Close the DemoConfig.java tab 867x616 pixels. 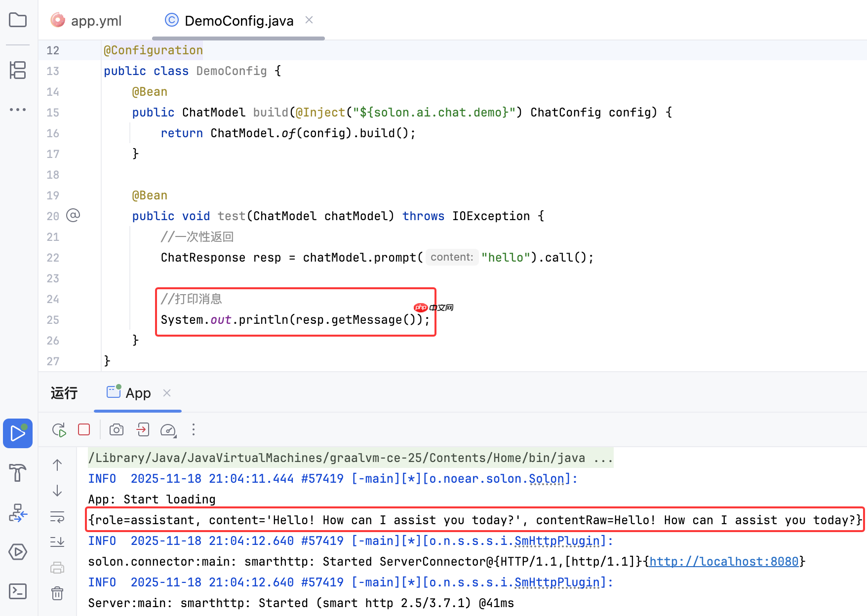tap(309, 20)
